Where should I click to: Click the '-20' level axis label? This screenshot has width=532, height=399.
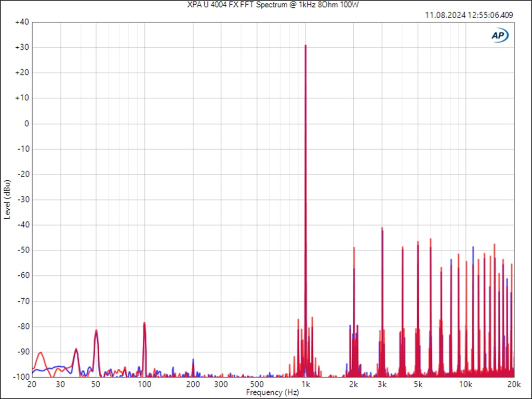(23, 175)
